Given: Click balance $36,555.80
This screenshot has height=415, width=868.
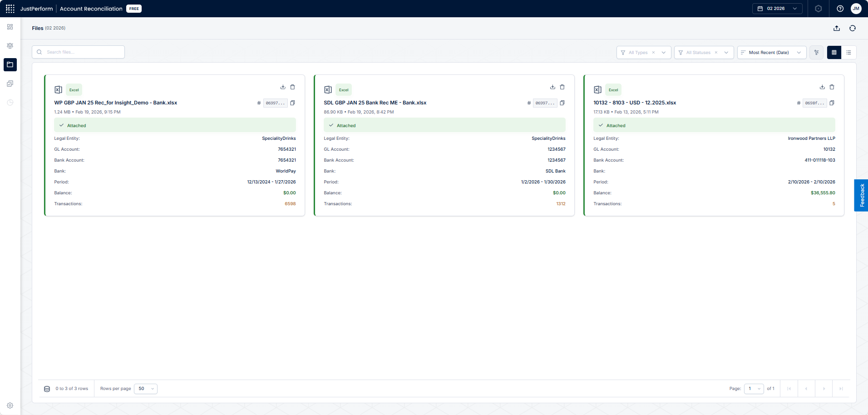Looking at the screenshot, I should 823,193.
